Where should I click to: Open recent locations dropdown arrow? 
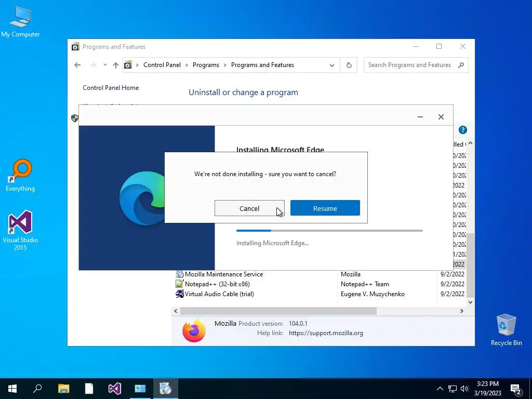(105, 65)
